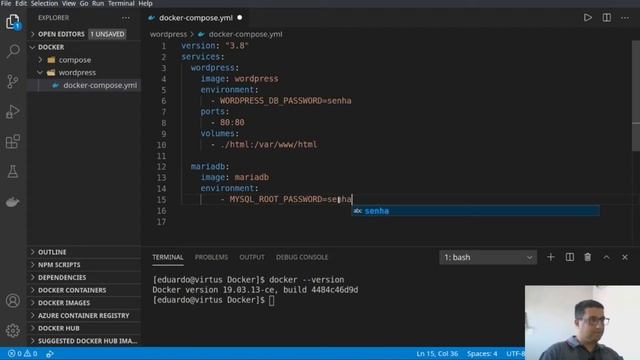
Task: Open the Run and Debug view
Action: (13, 111)
